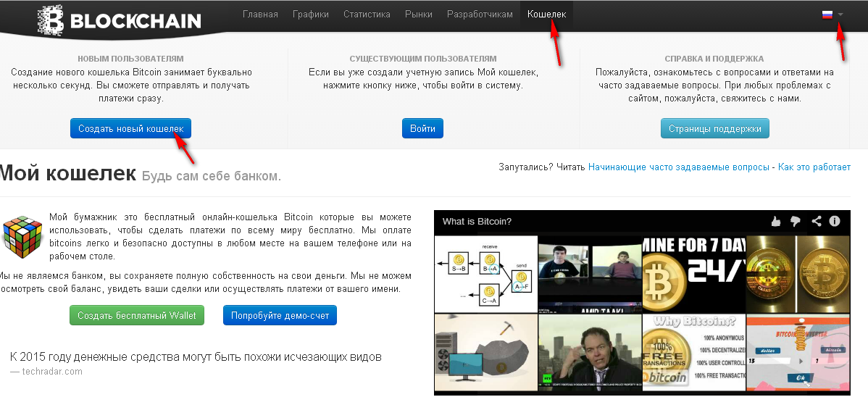Switch to Кошелек tab
Image resolution: width=868 pixels, height=397 pixels.
[547, 14]
